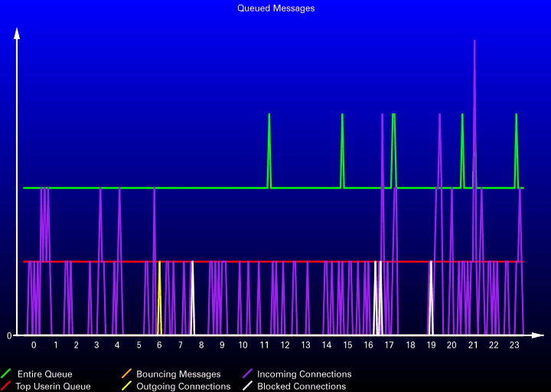Click the 0 label on the y-axis
The height and width of the screenshot is (392, 551).
tap(9, 335)
